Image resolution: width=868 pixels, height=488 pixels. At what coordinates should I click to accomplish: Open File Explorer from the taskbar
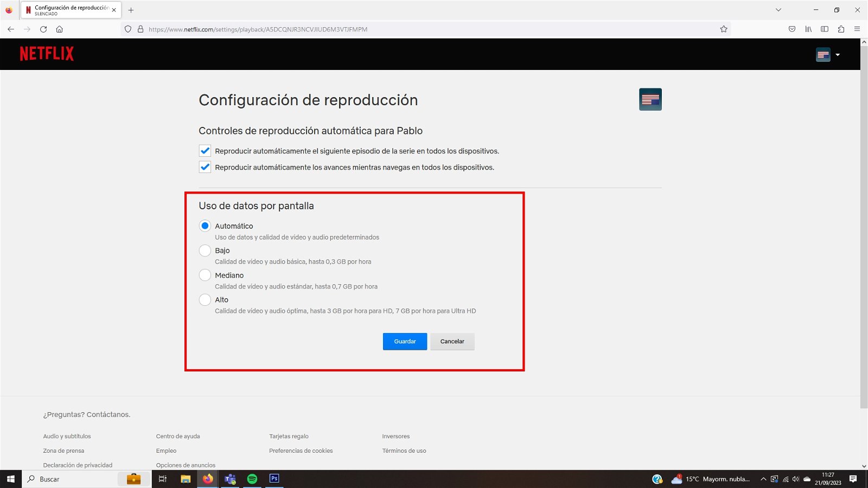186,479
